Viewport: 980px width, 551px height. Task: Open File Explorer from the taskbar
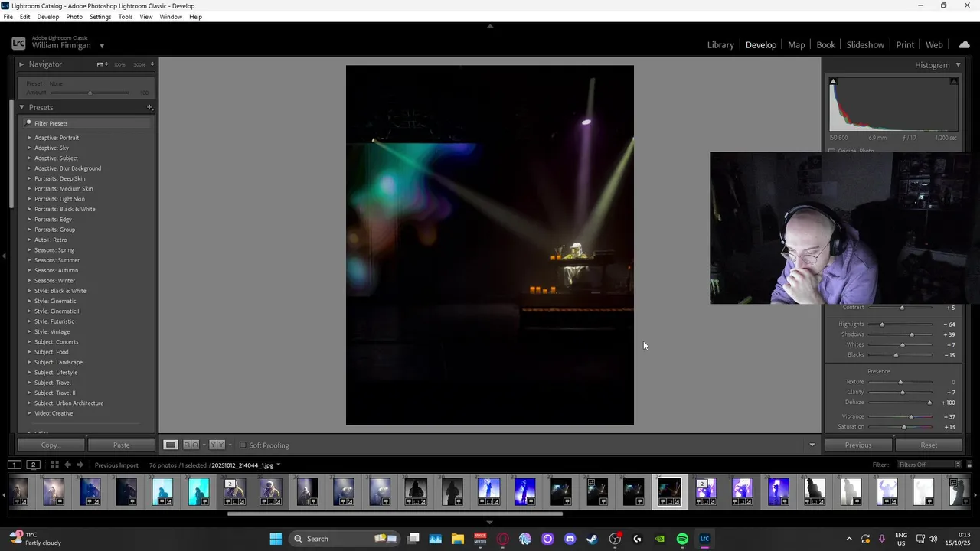(458, 539)
